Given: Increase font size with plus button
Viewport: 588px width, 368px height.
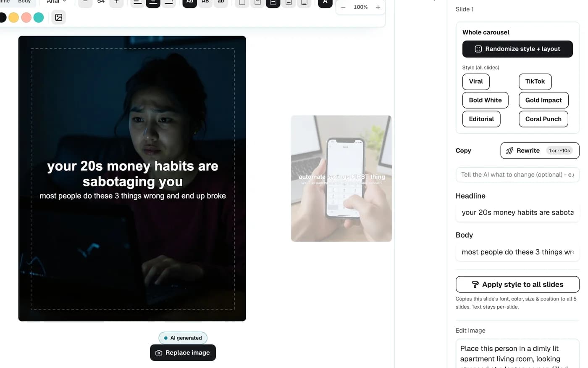Looking at the screenshot, I should tap(116, 3).
